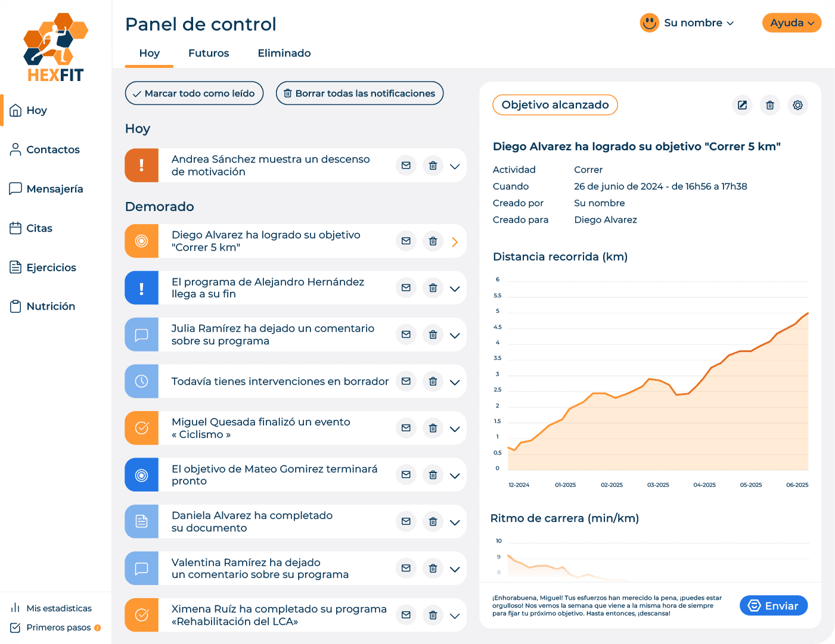Expand the Alejandro Hernández program notification

pos(455,288)
